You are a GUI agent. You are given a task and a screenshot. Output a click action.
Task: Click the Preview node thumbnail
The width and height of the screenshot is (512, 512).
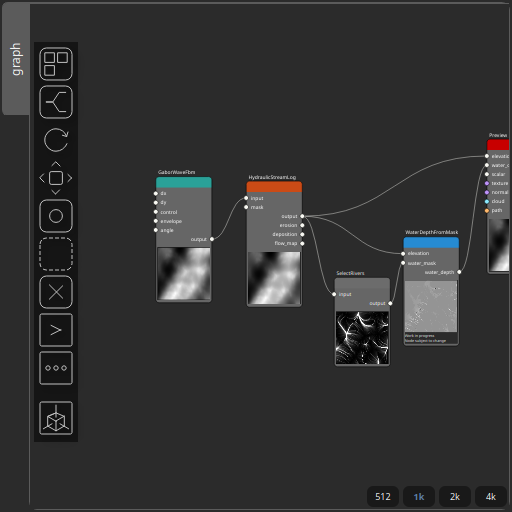(x=499, y=244)
